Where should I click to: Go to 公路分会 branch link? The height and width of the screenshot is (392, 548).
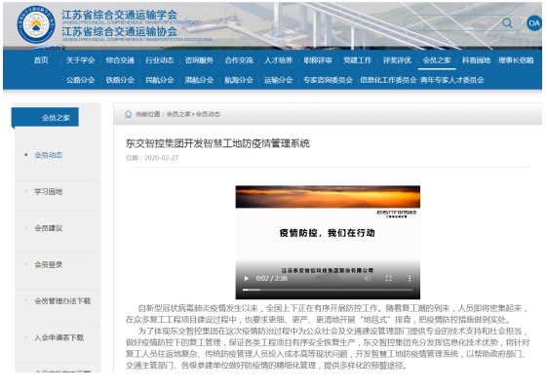[x=80, y=80]
